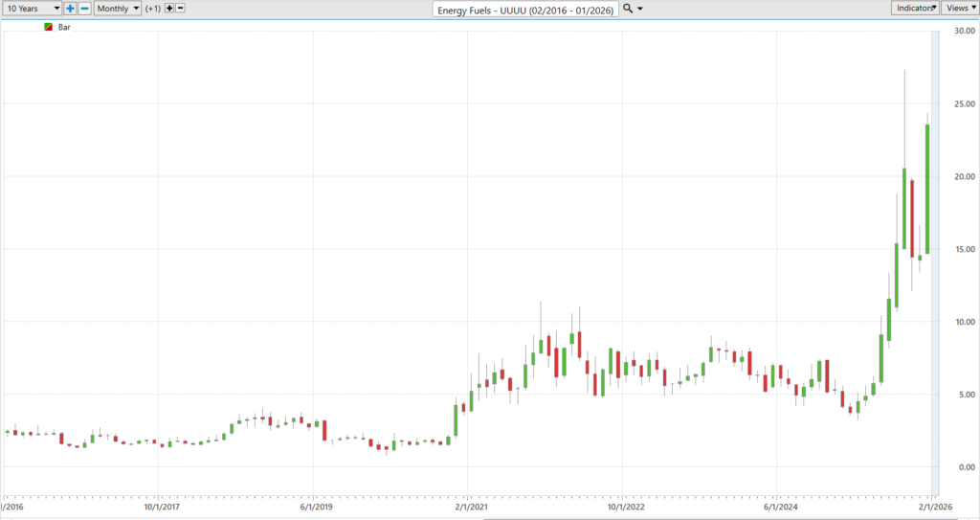Click the Bar chart type label
This screenshot has width=980, height=520.
coord(65,28)
